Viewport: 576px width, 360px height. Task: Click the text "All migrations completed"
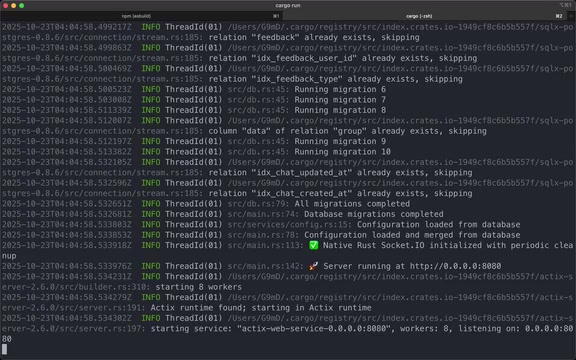352,204
